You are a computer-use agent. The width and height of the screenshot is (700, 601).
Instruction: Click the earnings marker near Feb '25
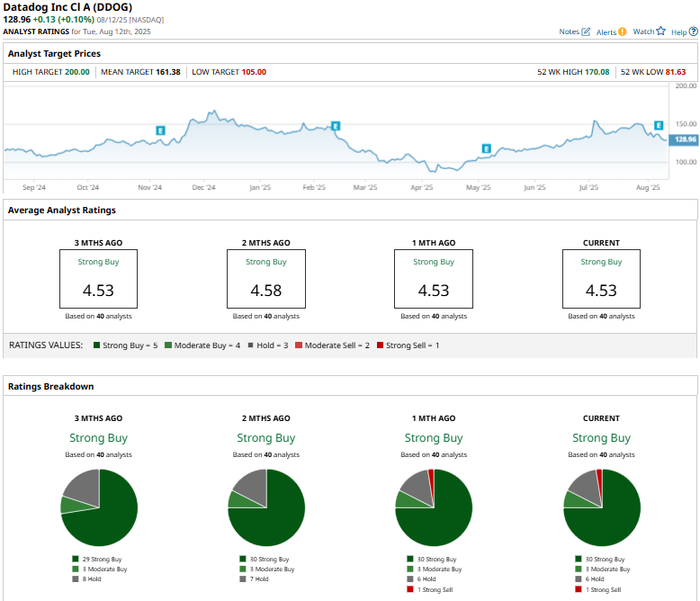336,126
